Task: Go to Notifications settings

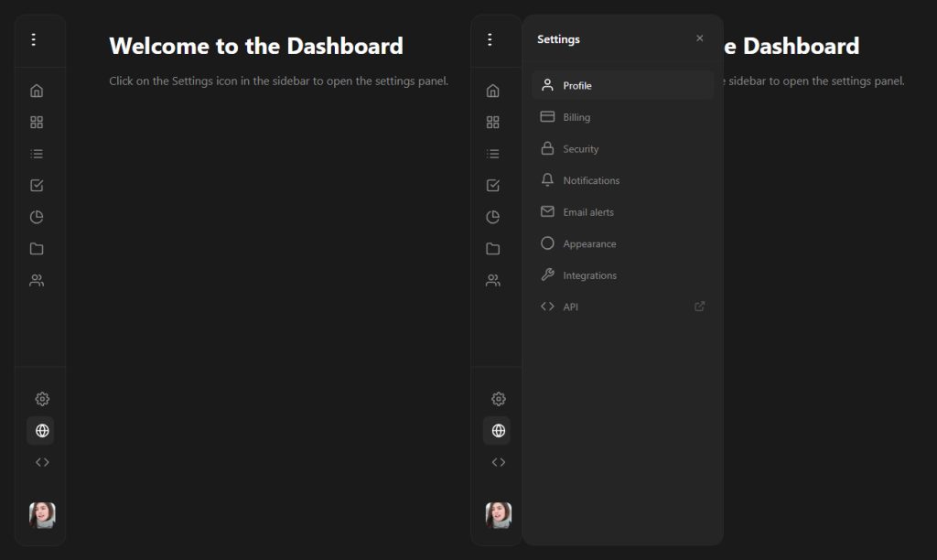Action: pyautogui.click(x=622, y=180)
